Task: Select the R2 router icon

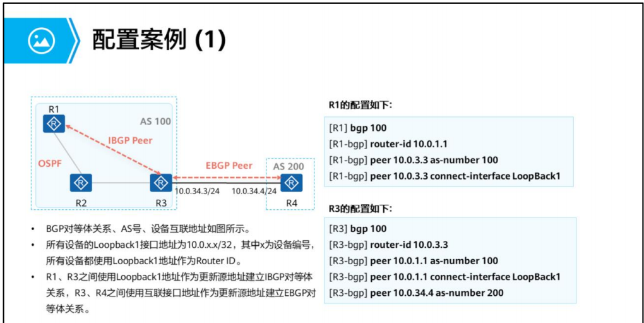Action: (81, 183)
